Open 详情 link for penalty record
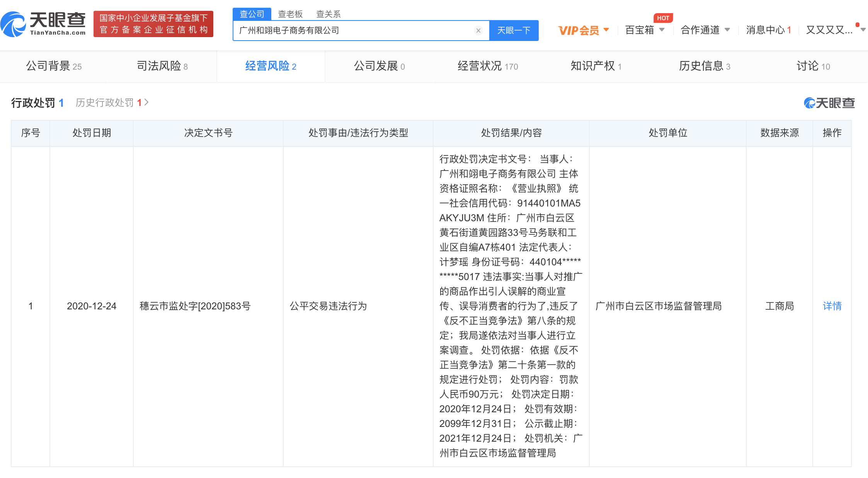Screen dimensions: 868x478 coord(832,306)
